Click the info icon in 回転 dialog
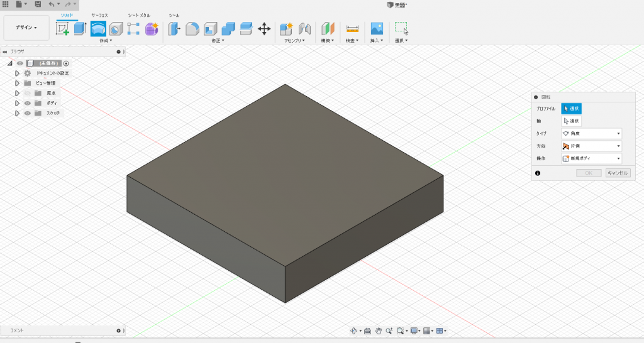 coord(538,173)
